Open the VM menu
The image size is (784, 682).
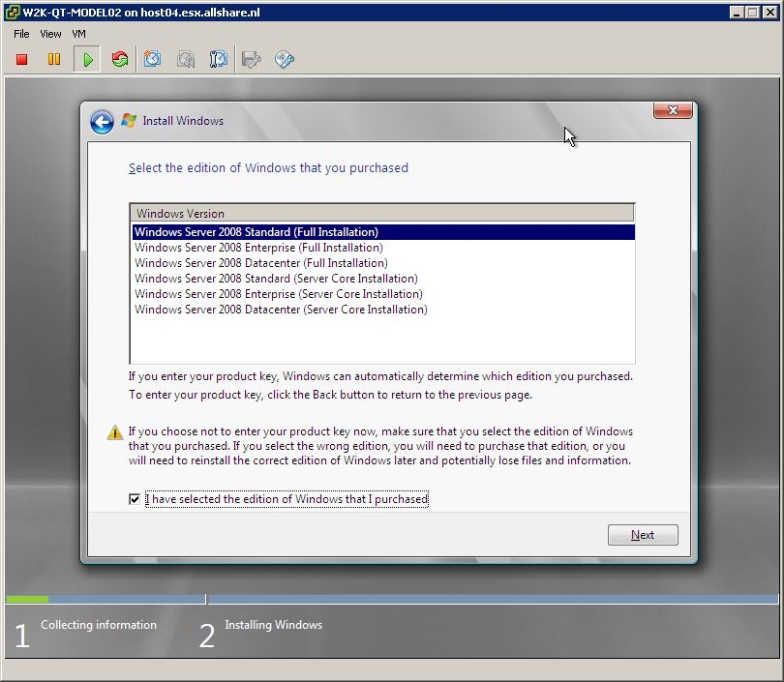tap(78, 34)
